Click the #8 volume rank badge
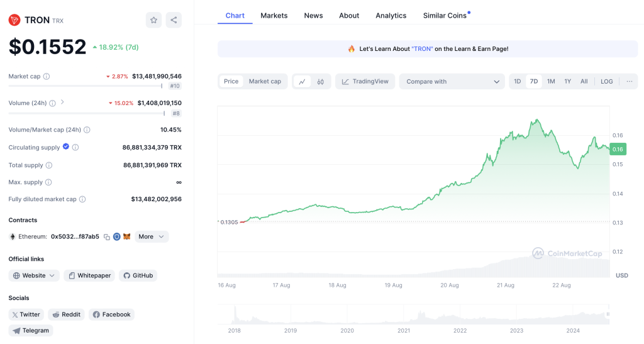 pos(176,113)
